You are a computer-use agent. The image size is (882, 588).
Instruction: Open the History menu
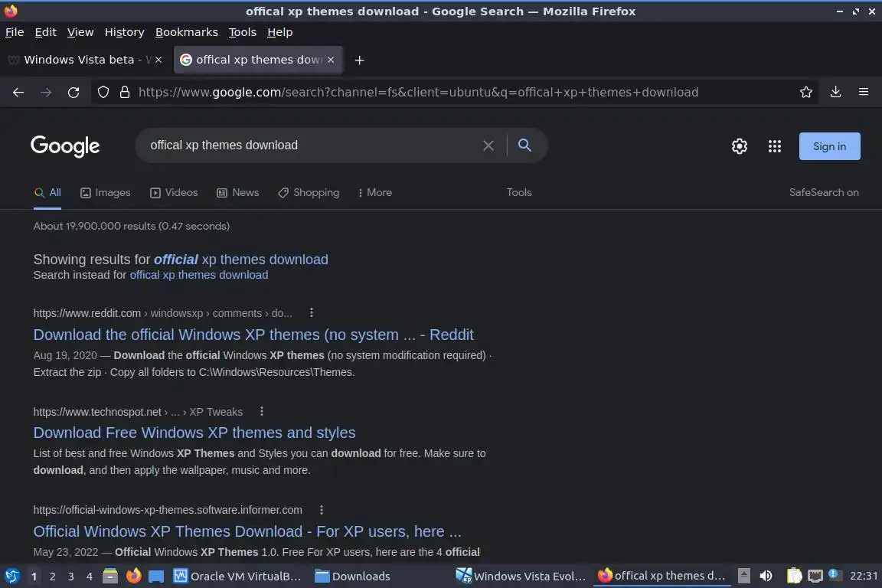pos(124,33)
